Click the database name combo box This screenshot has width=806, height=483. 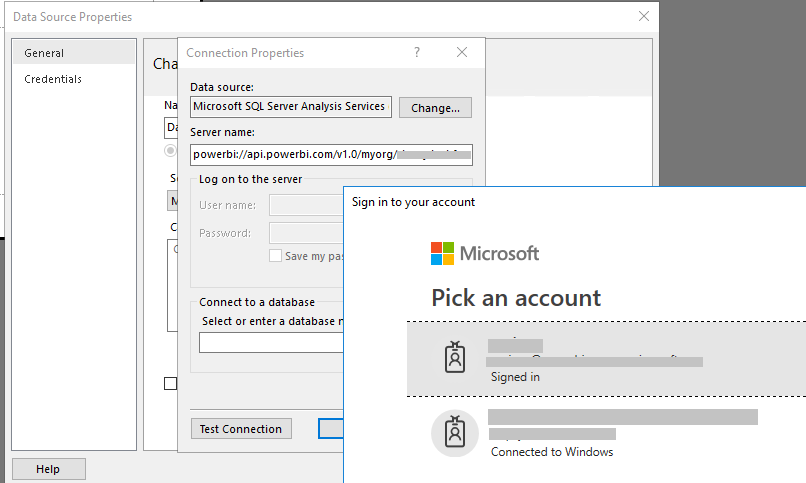pyautogui.click(x=271, y=343)
